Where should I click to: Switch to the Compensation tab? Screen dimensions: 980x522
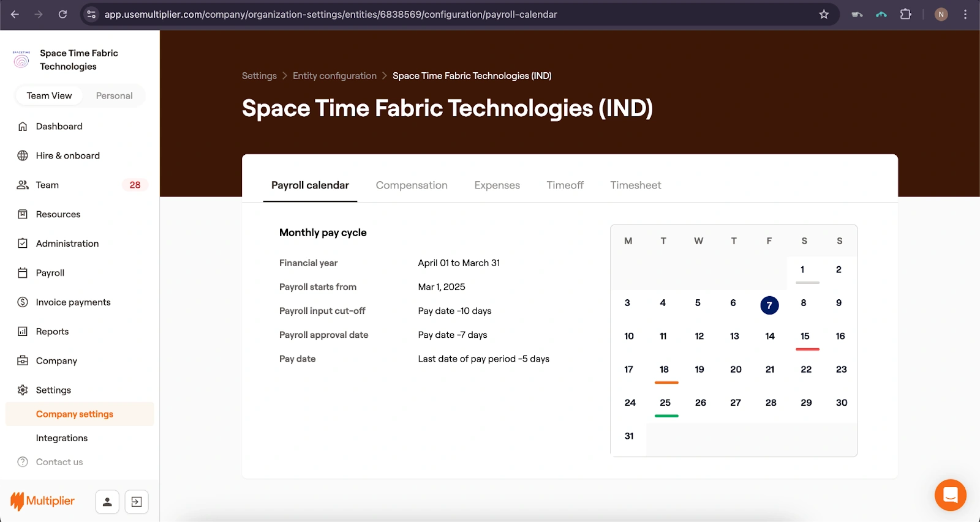[x=412, y=185]
